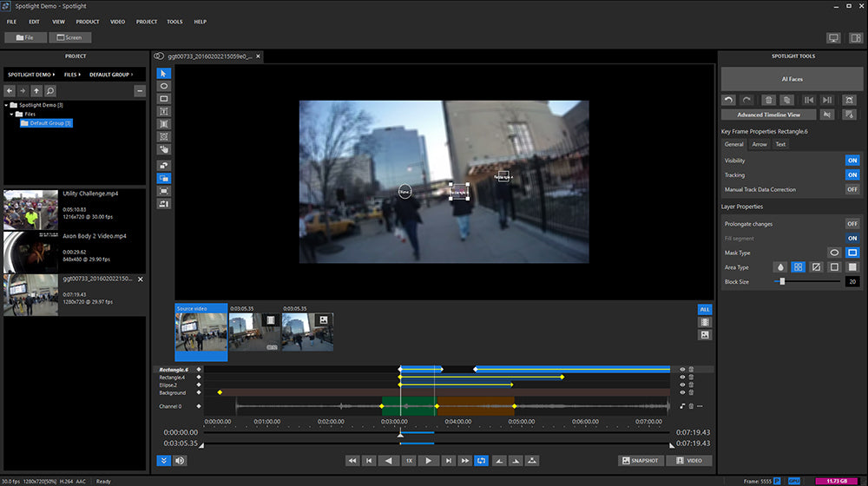Click the Block Size slider handle
This screenshot has width=868, height=486.
point(782,281)
